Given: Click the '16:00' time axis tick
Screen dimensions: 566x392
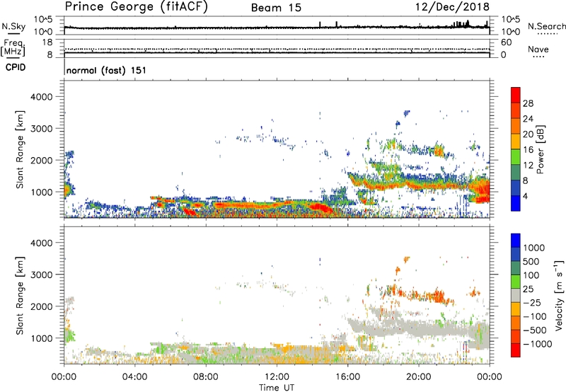Looking at the screenshot, I should [x=347, y=377].
